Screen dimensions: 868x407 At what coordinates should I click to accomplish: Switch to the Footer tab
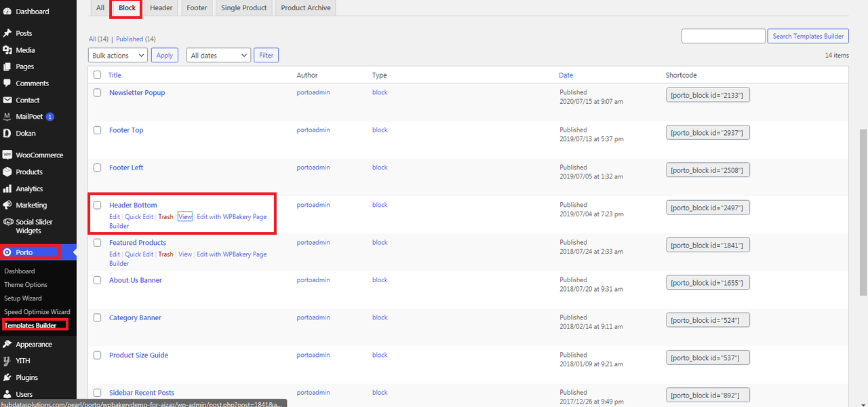point(197,8)
